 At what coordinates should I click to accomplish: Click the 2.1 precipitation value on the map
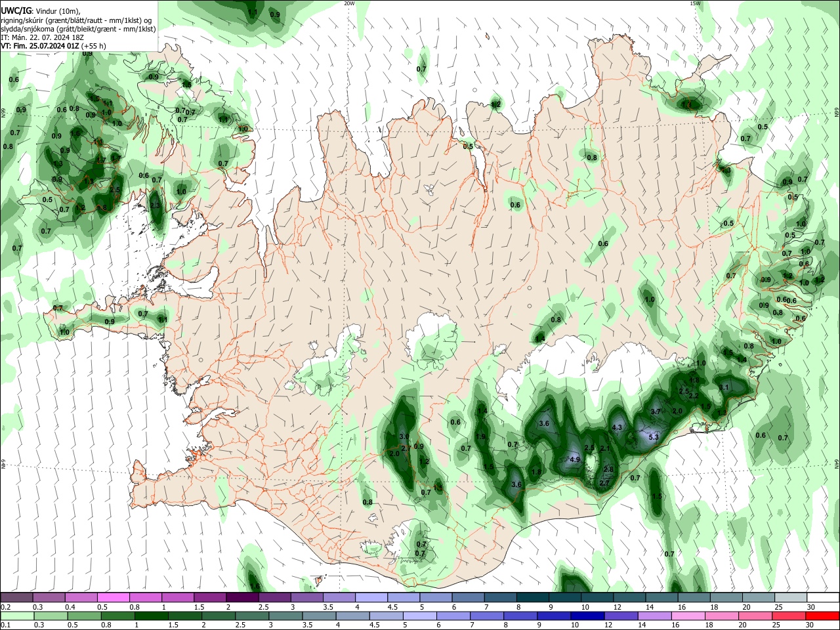pos(606,448)
